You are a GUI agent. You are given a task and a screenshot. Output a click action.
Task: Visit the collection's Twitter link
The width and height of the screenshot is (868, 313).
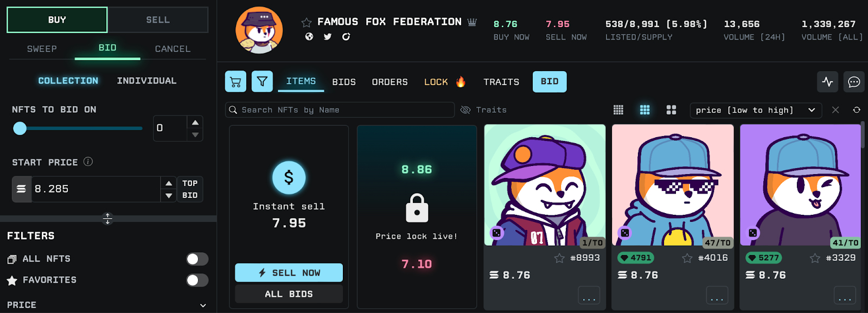point(328,37)
